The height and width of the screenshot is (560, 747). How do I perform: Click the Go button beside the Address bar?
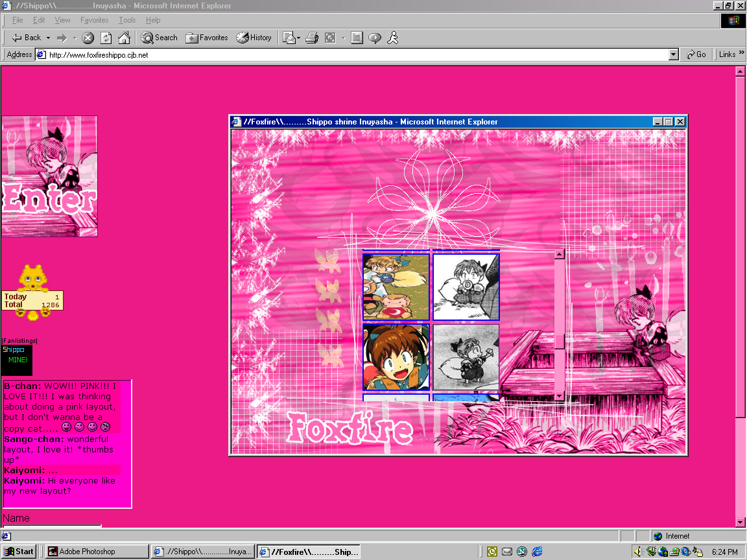point(696,54)
